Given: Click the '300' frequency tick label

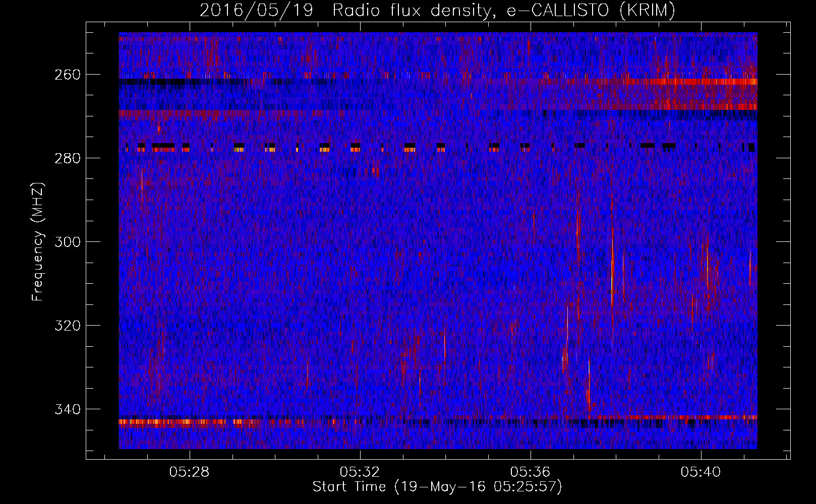Looking at the screenshot, I should tap(67, 242).
